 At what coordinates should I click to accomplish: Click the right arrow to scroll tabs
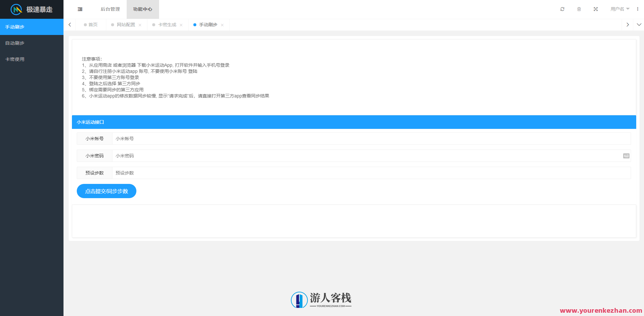628,24
